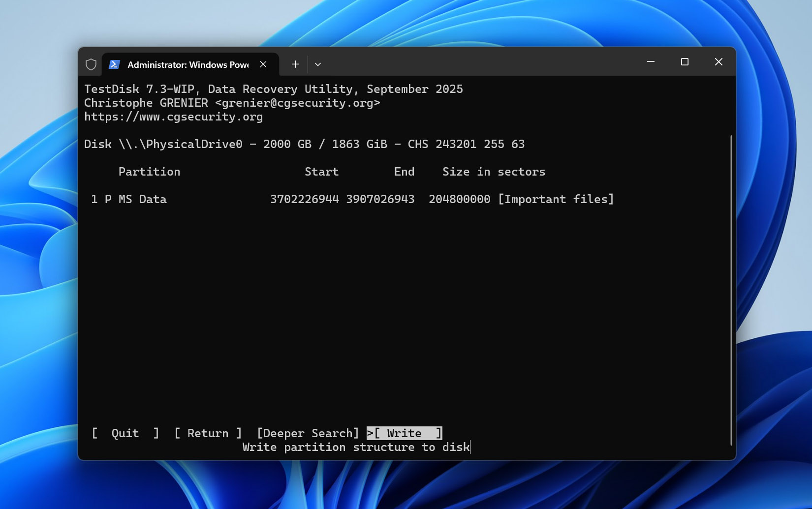The height and width of the screenshot is (509, 812).
Task: Select the highlighted Write option
Action: click(405, 433)
